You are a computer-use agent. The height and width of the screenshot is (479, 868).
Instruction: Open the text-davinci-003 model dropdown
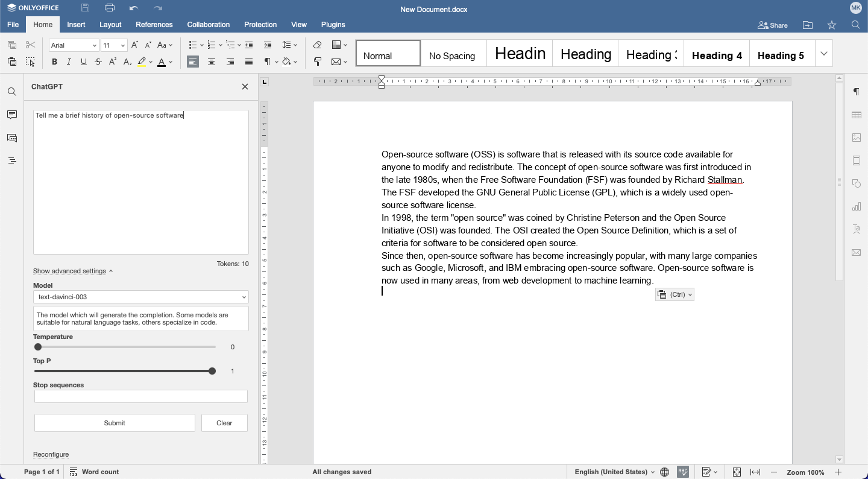[140, 297]
